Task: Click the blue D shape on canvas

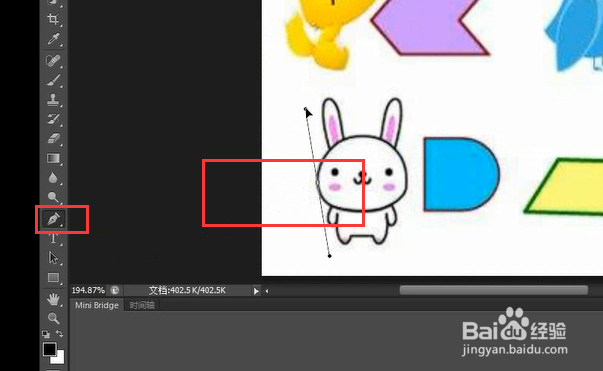Action: (461, 174)
